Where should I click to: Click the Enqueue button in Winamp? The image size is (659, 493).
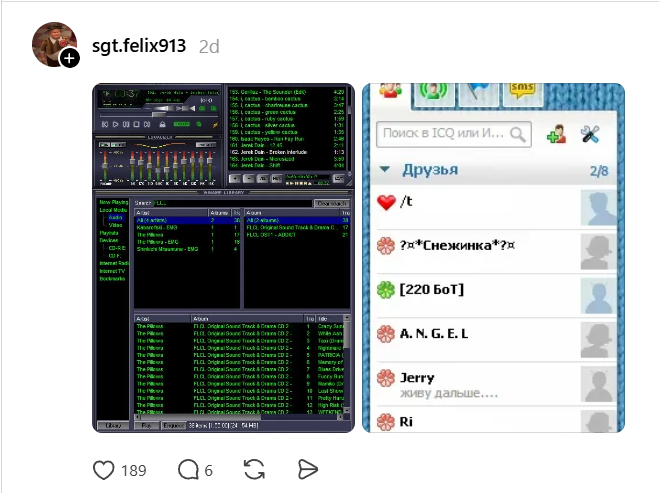tap(174, 426)
